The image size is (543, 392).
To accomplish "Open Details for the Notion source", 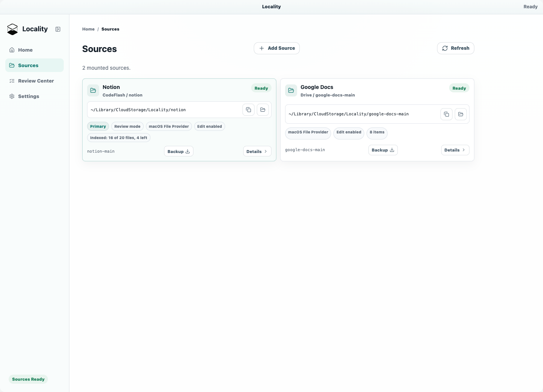I will (257, 152).
